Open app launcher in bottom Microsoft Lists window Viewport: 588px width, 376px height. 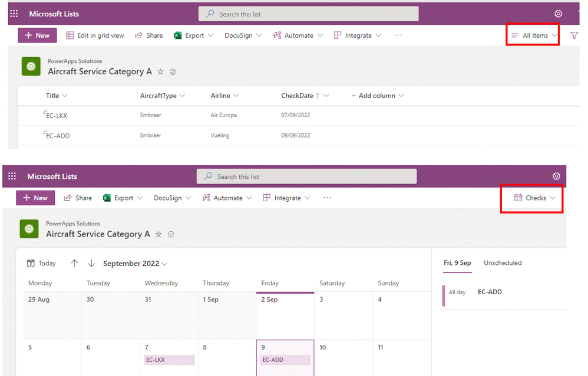12,176
